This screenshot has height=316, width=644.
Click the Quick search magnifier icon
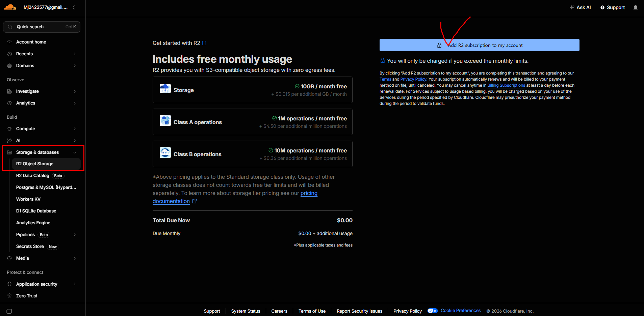tap(10, 27)
